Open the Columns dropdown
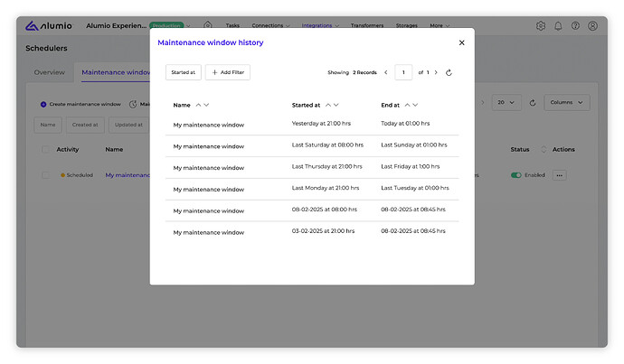Screen dimensions: 624x364 [x=567, y=103]
